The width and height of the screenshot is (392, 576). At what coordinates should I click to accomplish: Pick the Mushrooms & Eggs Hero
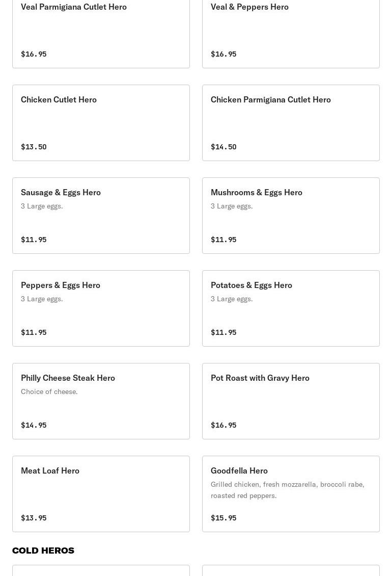pyautogui.click(x=291, y=215)
